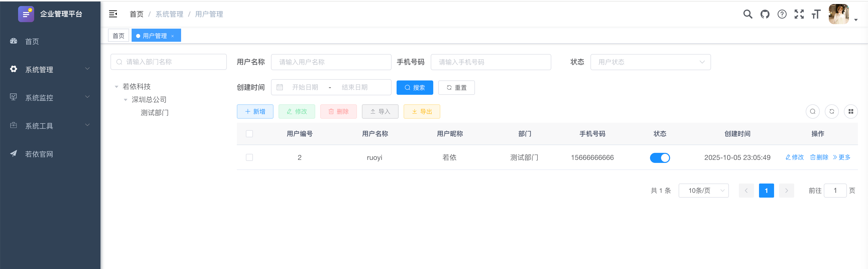This screenshot has width=868, height=269.
Task: Collapse the 若依科技 tree node arrow
Action: [x=116, y=87]
